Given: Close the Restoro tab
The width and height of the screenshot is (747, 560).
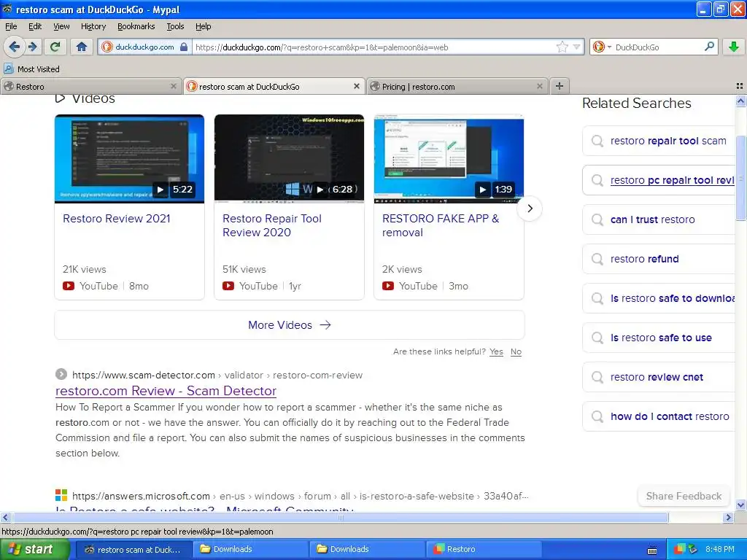Looking at the screenshot, I should [x=174, y=86].
